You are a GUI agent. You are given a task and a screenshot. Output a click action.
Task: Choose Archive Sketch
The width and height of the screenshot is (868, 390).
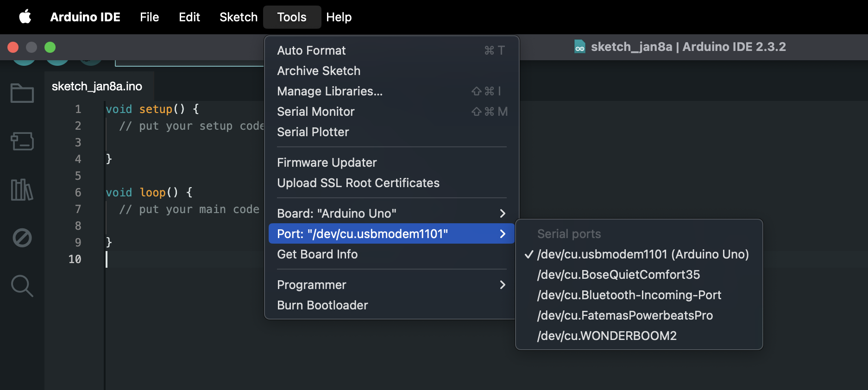392,71
